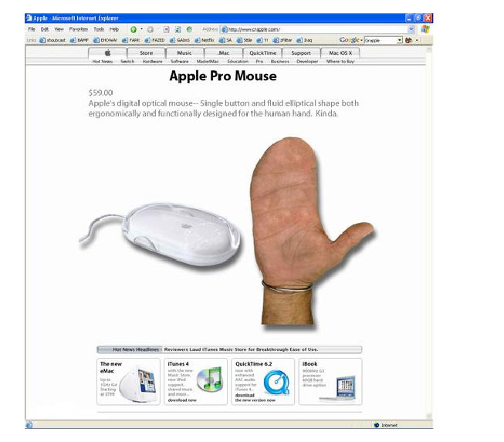Select the .Mac navigation tab
Image resolution: width=504 pixels, height=442 pixels.
tap(223, 53)
